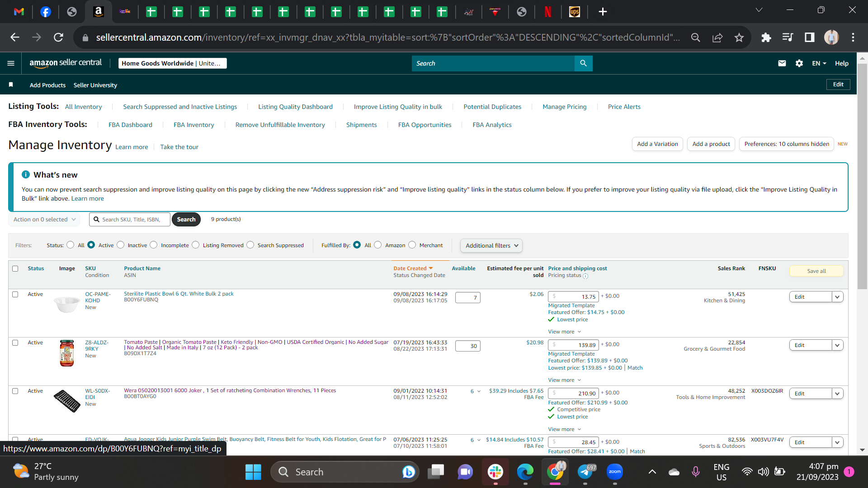Open a new browser tab with plus icon

coord(603,12)
